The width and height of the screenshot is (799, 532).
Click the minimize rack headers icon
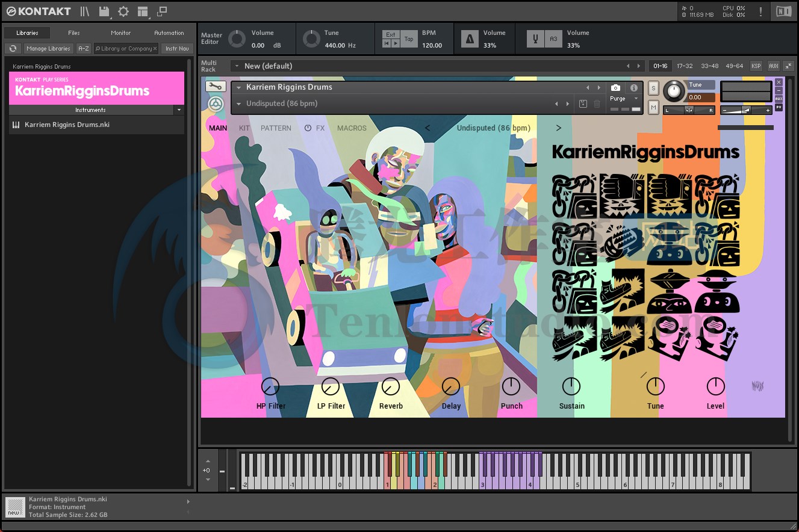tap(788, 66)
